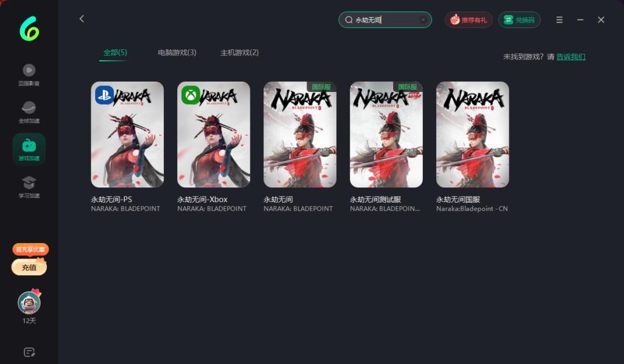
Task: Click the title text 永劫无间-PS
Action: pyautogui.click(x=112, y=200)
